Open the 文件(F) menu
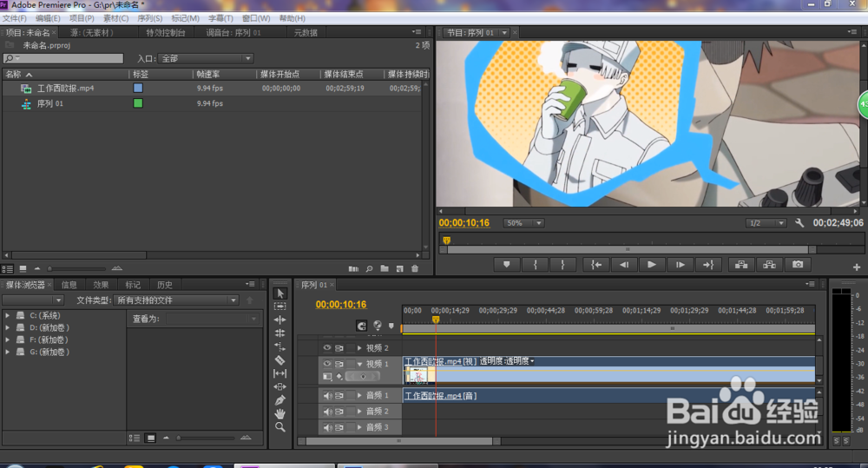The height and width of the screenshot is (468, 868). (x=15, y=18)
